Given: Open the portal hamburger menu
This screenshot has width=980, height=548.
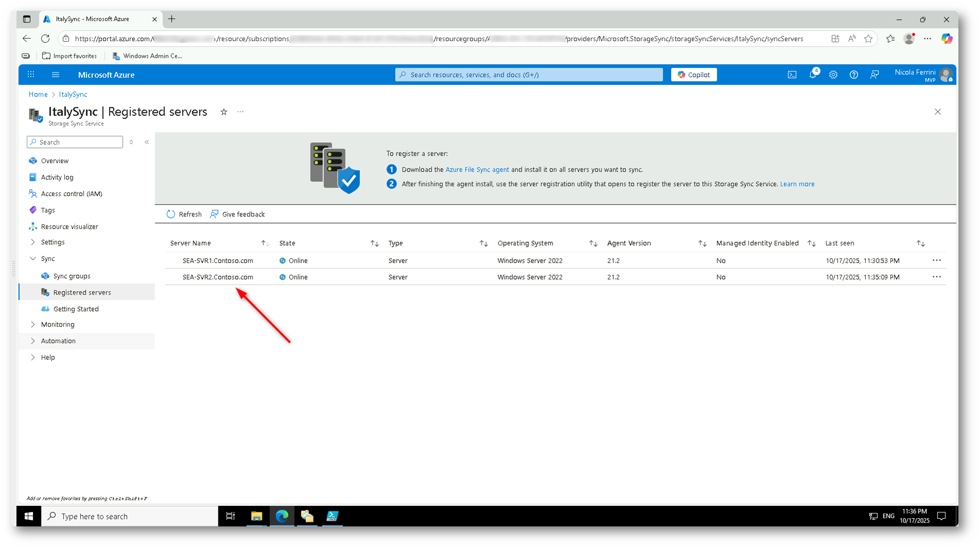Looking at the screenshot, I should pos(56,75).
